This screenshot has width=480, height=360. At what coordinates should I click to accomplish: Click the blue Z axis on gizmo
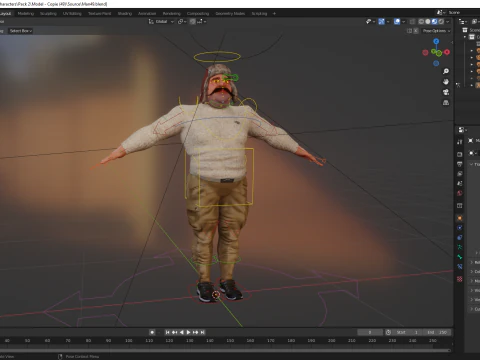(x=436, y=41)
